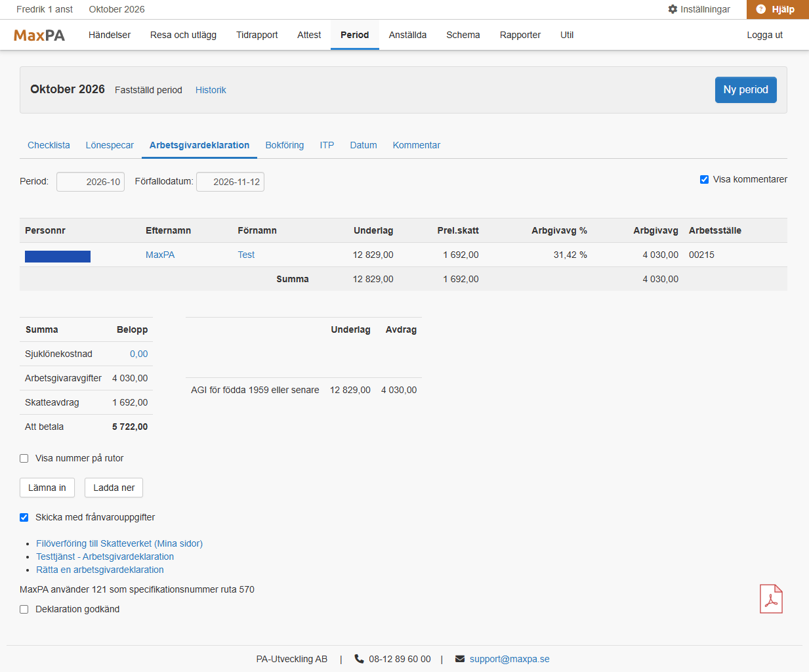Log out with Logga ut
This screenshot has height=672, width=809.
(765, 35)
